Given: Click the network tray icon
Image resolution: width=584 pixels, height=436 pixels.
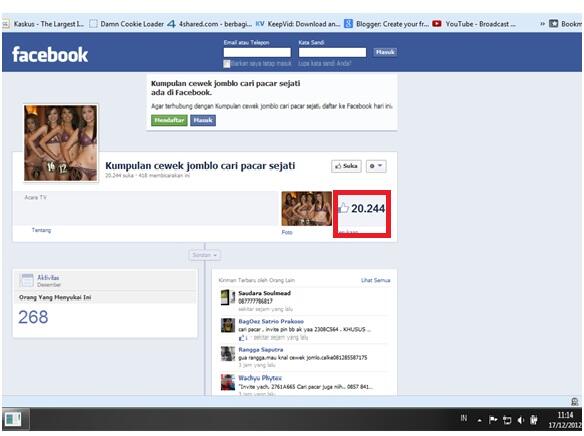Looking at the screenshot, I should pos(507,420).
